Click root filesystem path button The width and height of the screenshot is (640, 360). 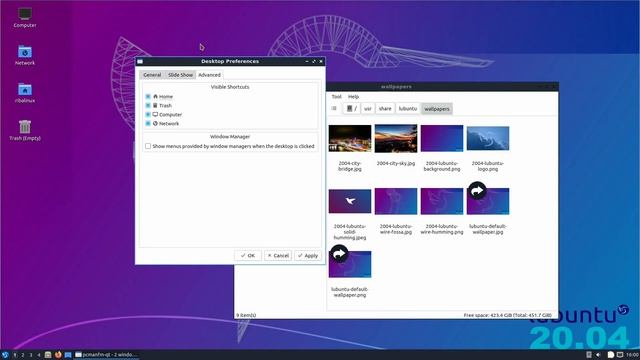352,109
